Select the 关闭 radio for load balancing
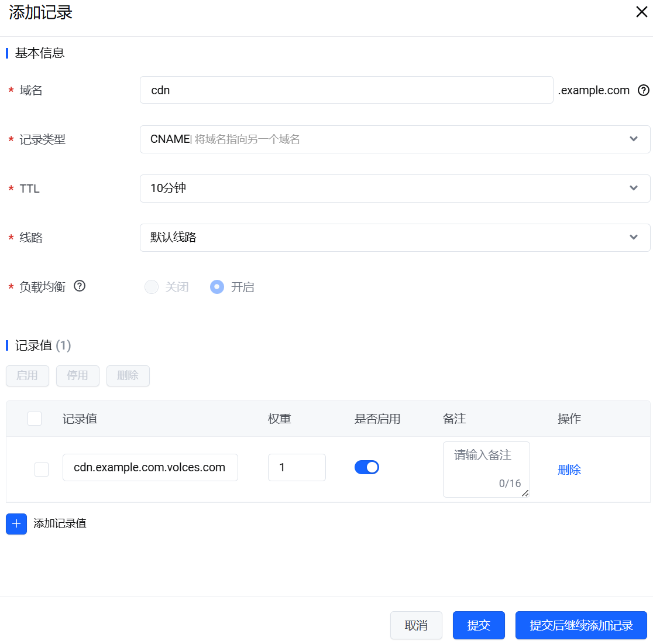Viewport: 653px width, 644px height. [x=151, y=287]
